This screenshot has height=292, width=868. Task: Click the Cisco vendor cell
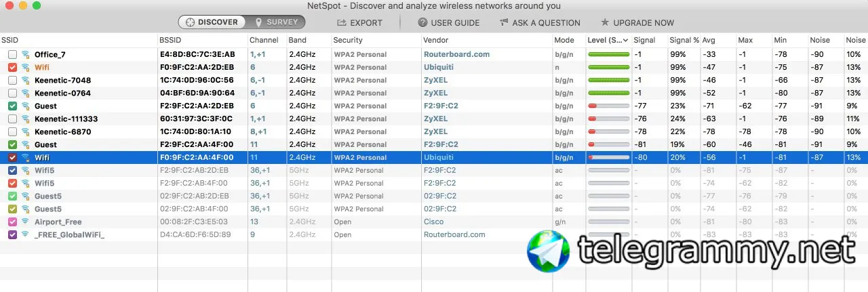(x=433, y=222)
